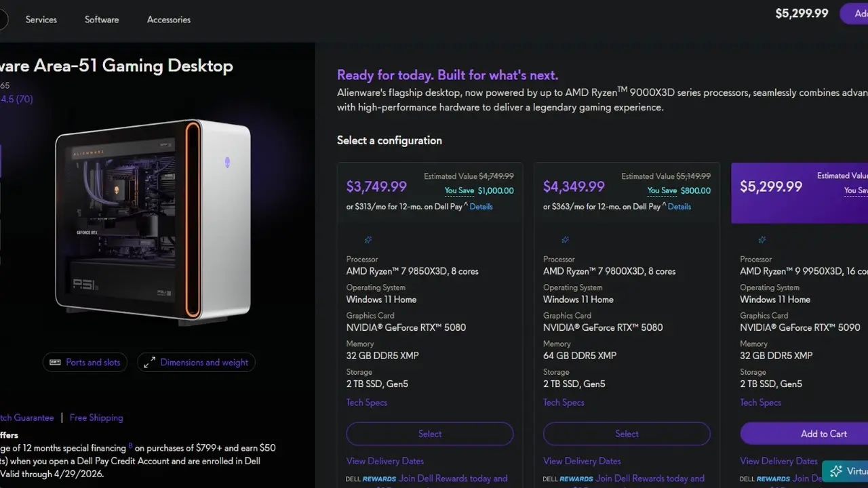Click the Ports and slots keyboard icon
The height and width of the screenshot is (488, 868).
[55, 362]
